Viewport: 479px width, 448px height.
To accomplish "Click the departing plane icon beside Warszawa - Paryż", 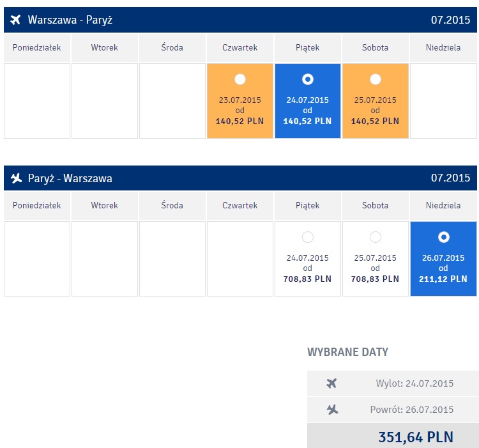I will coord(15,20).
